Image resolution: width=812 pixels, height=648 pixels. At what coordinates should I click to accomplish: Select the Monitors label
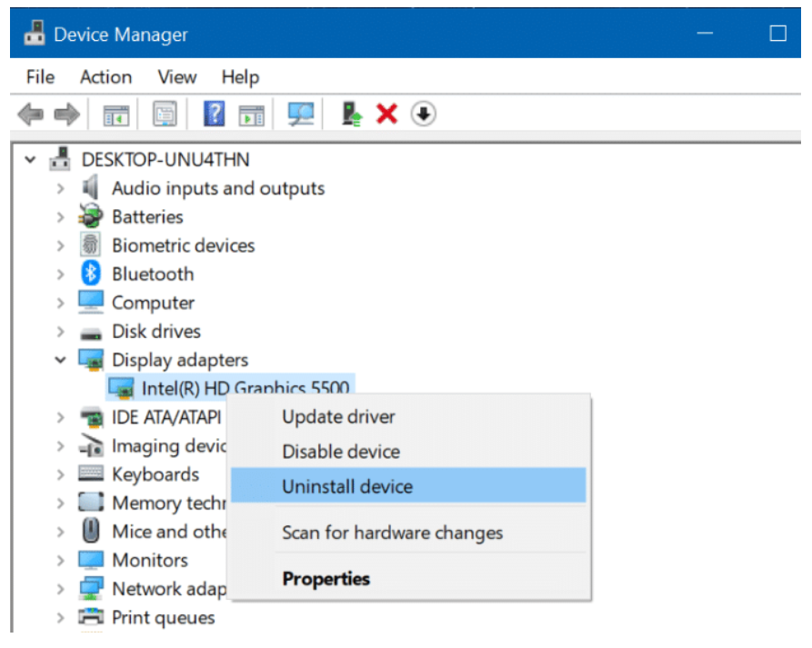(x=150, y=560)
